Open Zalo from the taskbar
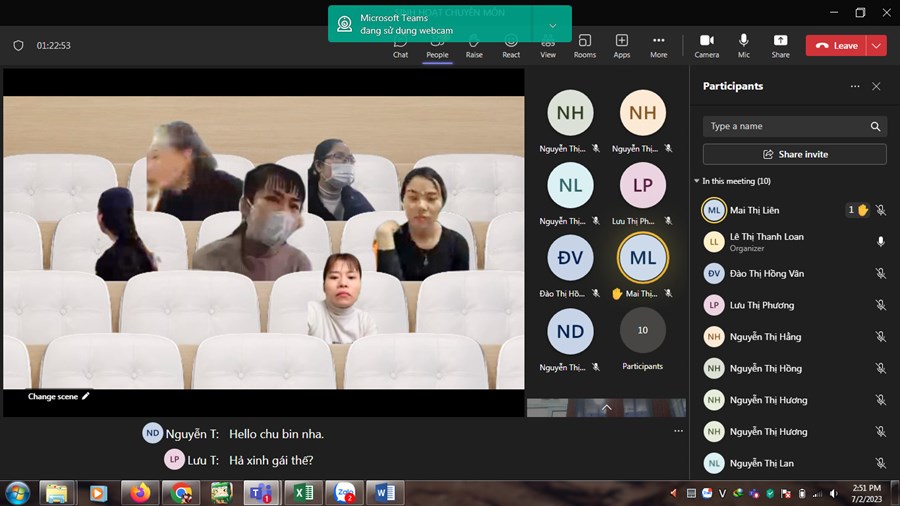Screen dimensions: 900x506 click(345, 492)
